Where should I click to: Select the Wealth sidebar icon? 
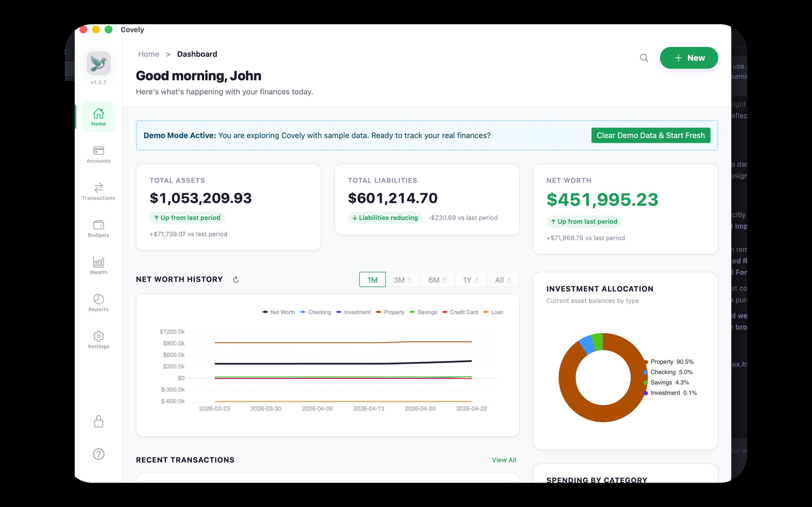coord(98,266)
